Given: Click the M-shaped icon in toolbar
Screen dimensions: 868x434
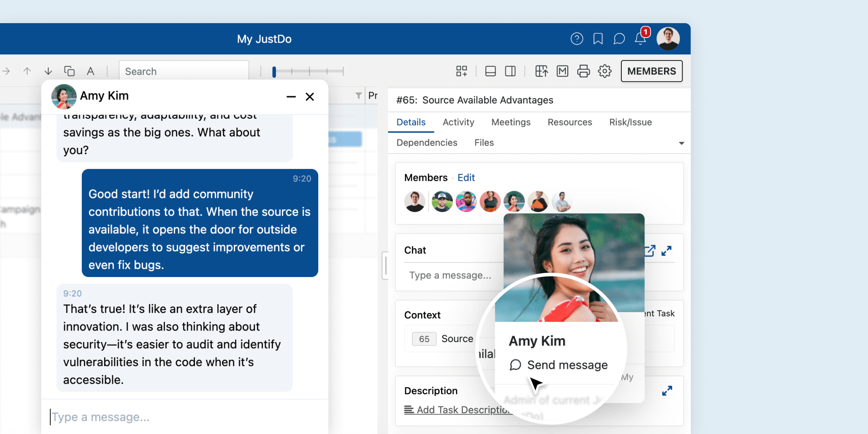Looking at the screenshot, I should 562,71.
